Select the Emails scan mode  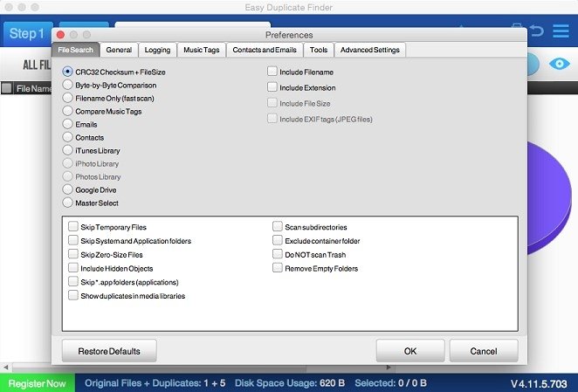[67, 124]
